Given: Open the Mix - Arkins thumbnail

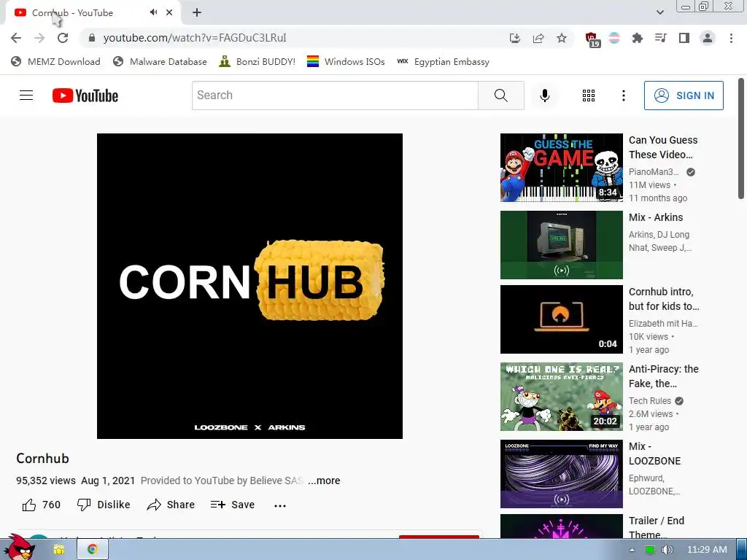Looking at the screenshot, I should (561, 245).
